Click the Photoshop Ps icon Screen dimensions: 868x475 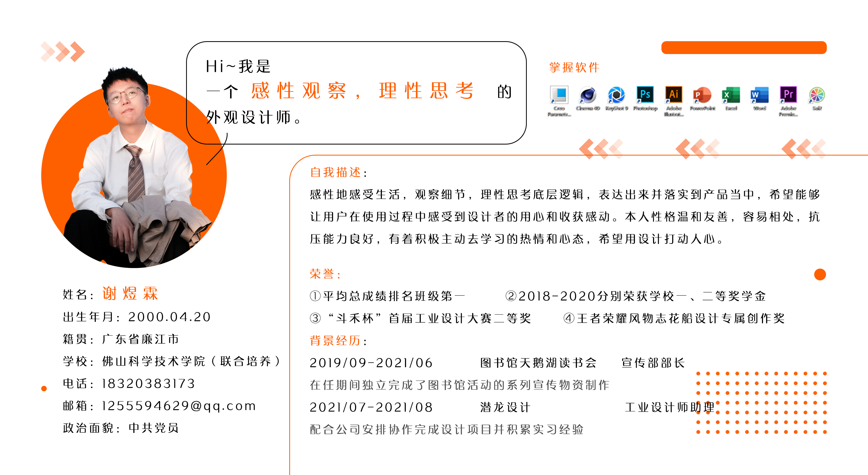645,95
